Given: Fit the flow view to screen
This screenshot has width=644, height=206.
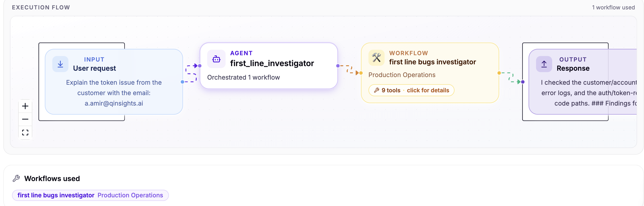Looking at the screenshot, I should 25,133.
